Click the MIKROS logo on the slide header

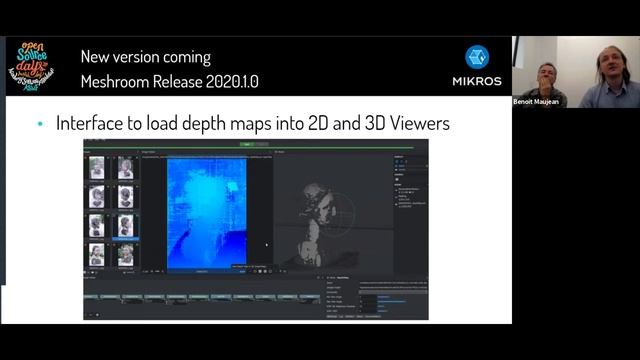(x=477, y=66)
